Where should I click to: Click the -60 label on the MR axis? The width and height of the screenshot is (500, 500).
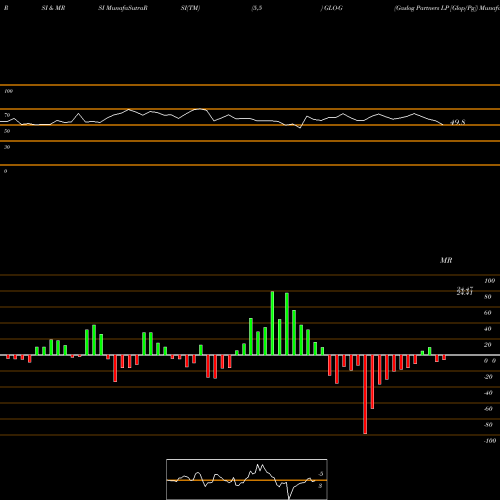coord(488,409)
